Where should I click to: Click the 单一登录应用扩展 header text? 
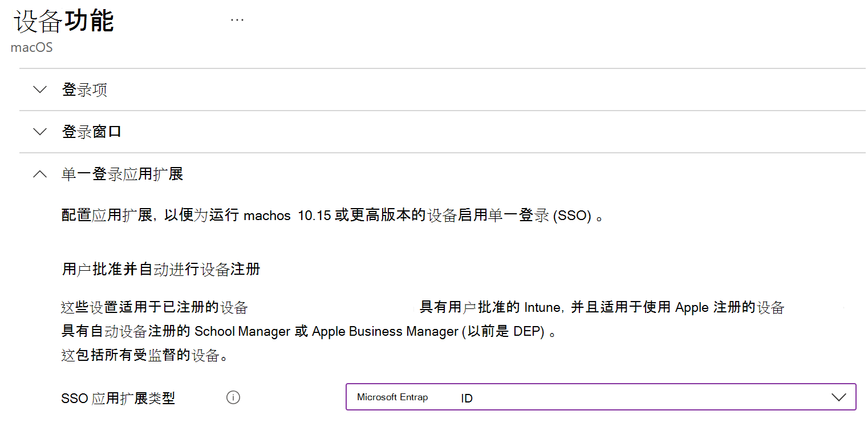click(122, 174)
